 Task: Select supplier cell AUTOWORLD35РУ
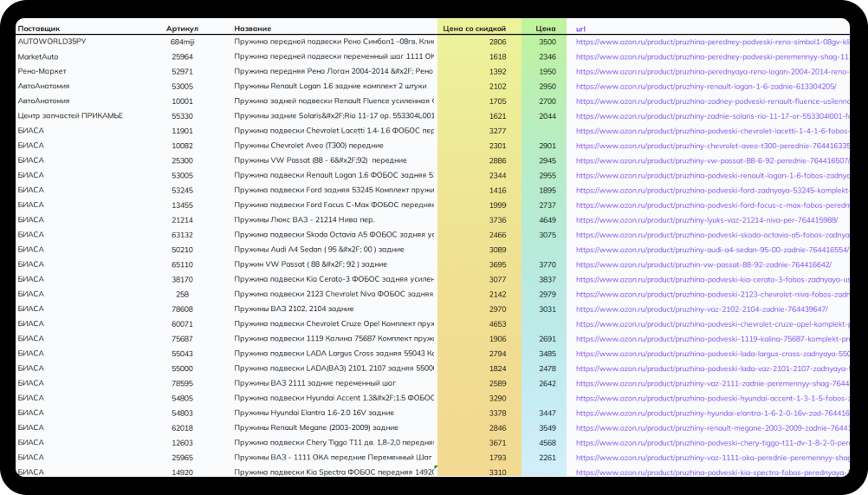coord(51,42)
